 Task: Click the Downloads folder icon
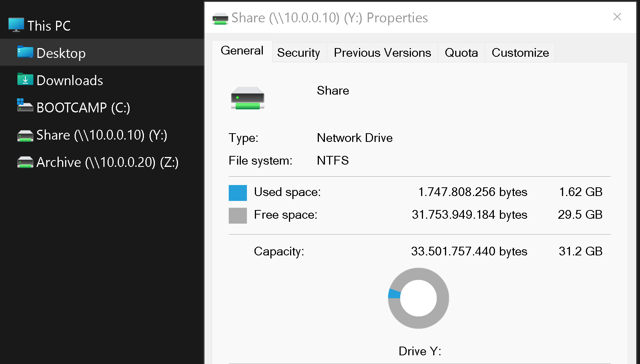[x=25, y=79]
